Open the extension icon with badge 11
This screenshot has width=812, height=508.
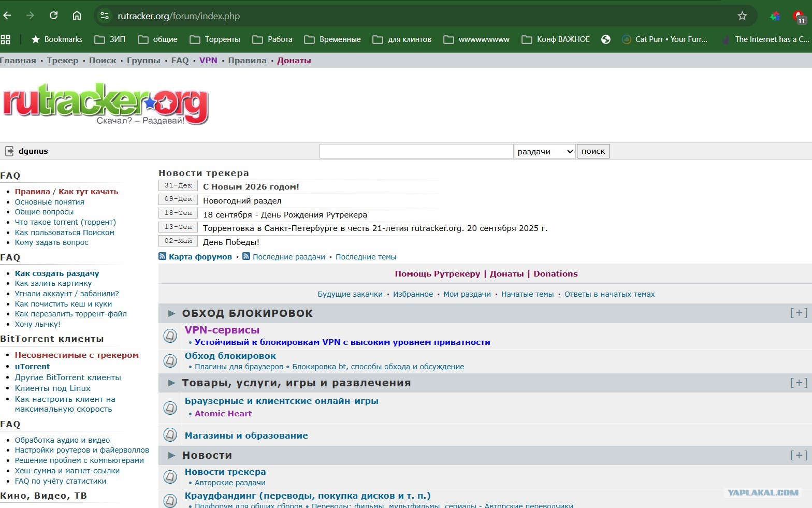coord(800,17)
